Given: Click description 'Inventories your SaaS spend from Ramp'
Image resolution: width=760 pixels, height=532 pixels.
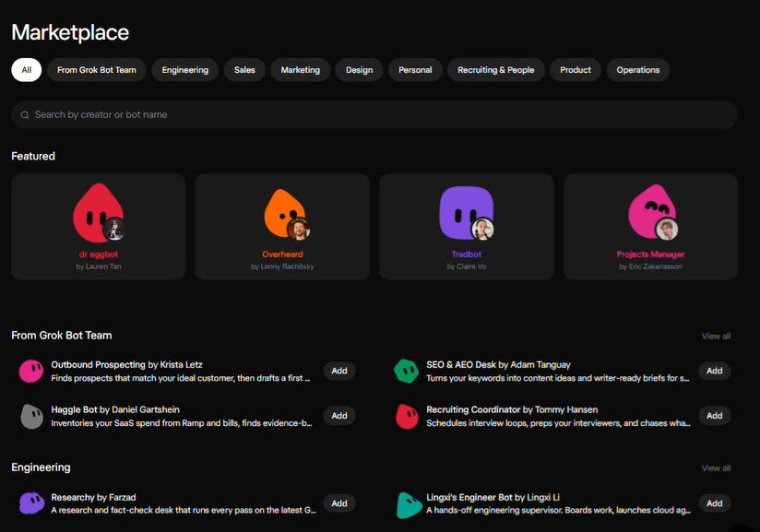Looking at the screenshot, I should 182,423.
